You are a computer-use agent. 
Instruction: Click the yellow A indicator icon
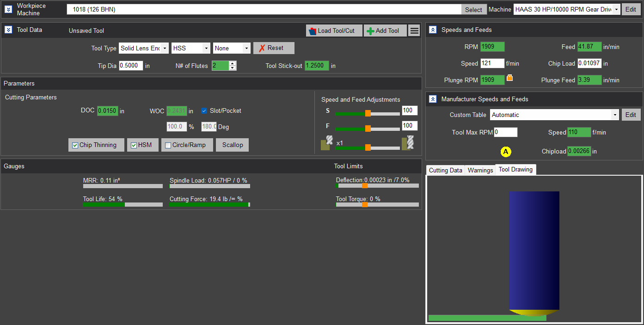pos(506,151)
